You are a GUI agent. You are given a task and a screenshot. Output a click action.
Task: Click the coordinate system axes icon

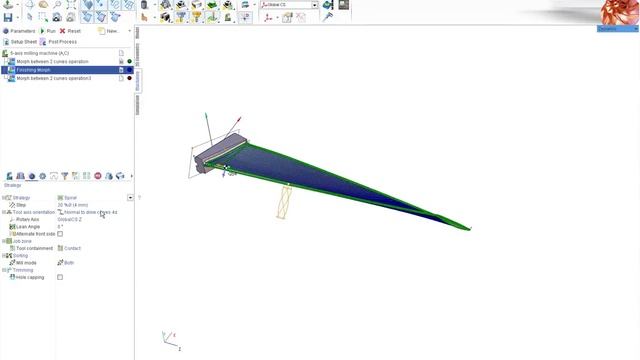coord(268,18)
